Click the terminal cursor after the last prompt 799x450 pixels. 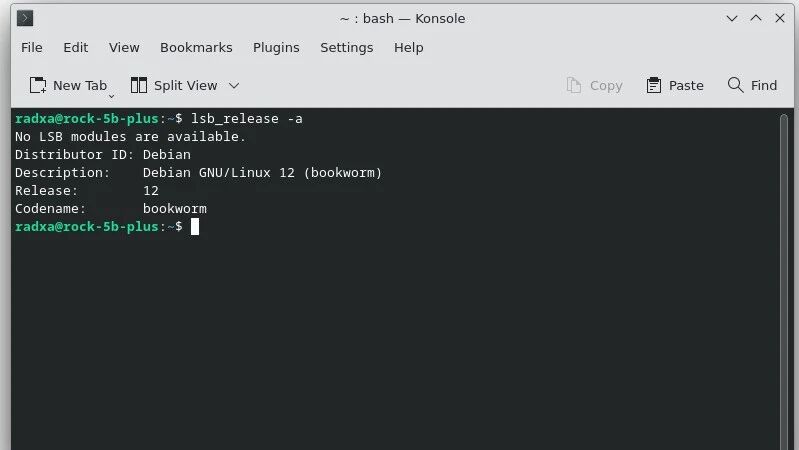[195, 227]
